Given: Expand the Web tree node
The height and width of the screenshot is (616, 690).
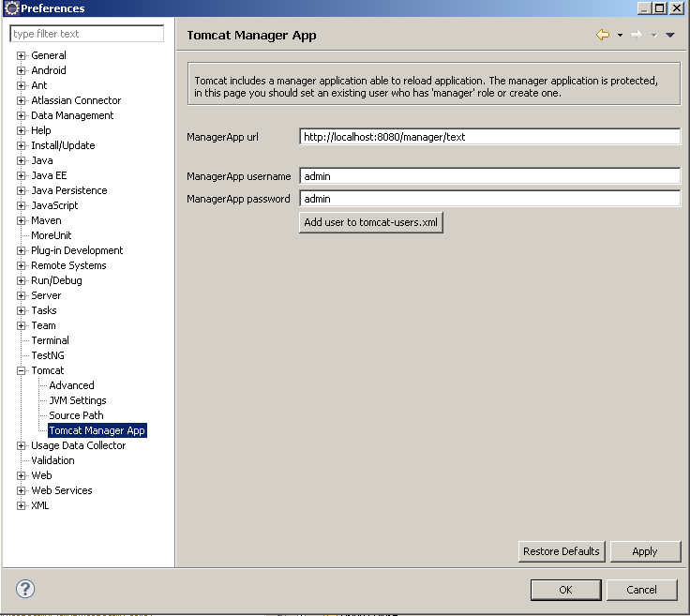Looking at the screenshot, I should [21, 475].
